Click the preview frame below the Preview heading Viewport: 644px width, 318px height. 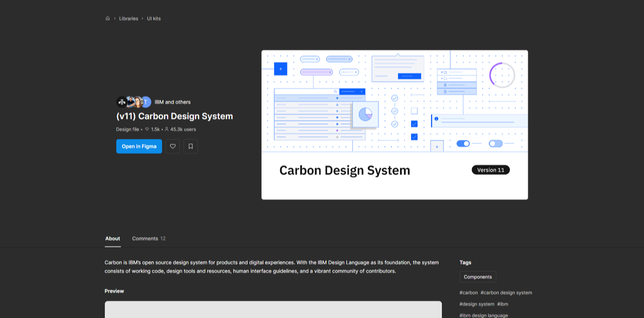(x=273, y=310)
